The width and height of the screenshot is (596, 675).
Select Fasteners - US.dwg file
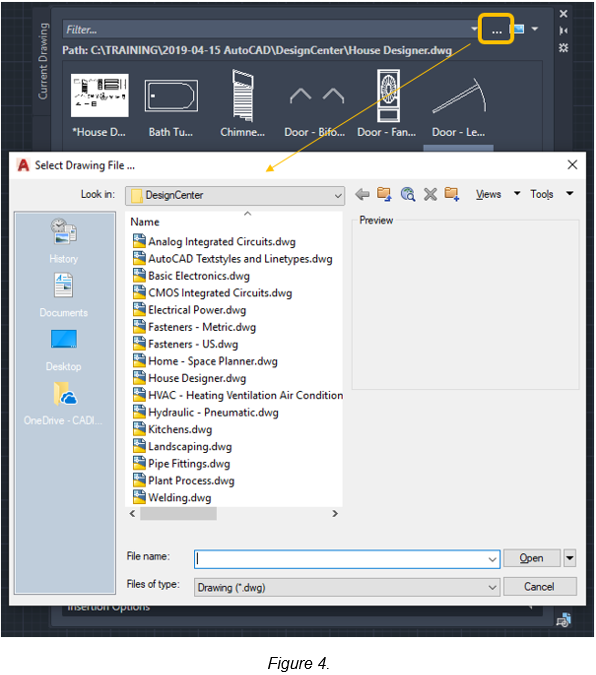click(x=193, y=344)
